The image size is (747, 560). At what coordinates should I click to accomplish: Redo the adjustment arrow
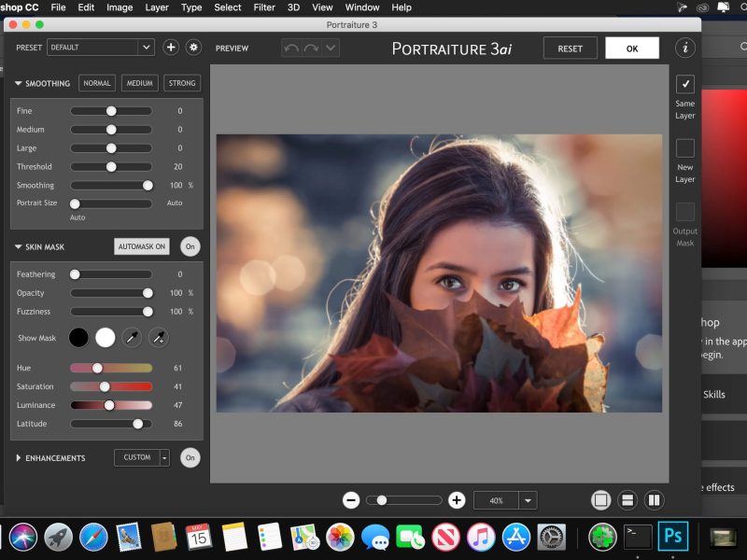[311, 49]
